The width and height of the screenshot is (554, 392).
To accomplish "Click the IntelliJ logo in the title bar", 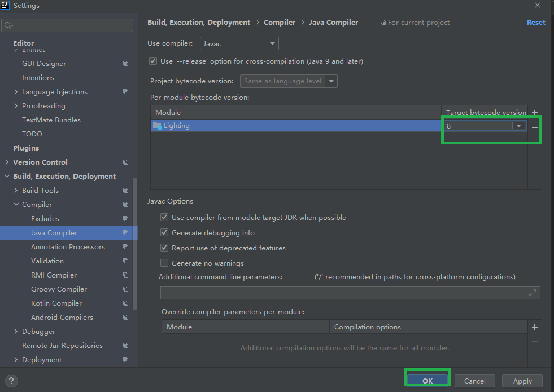I will [x=5, y=5].
